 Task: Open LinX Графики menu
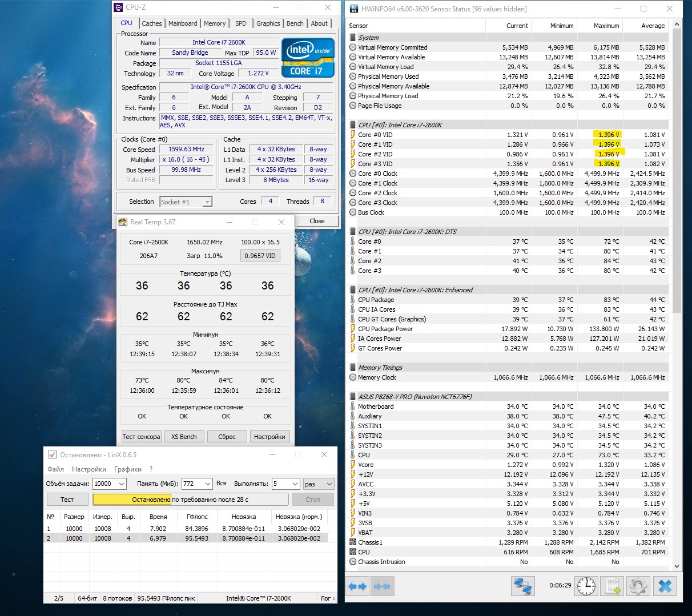click(x=128, y=469)
